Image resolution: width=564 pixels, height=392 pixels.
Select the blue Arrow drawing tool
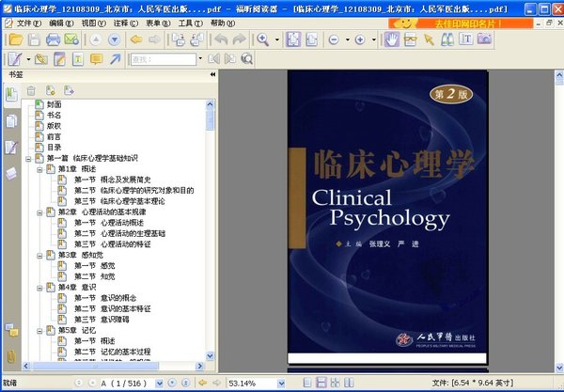coord(115,59)
